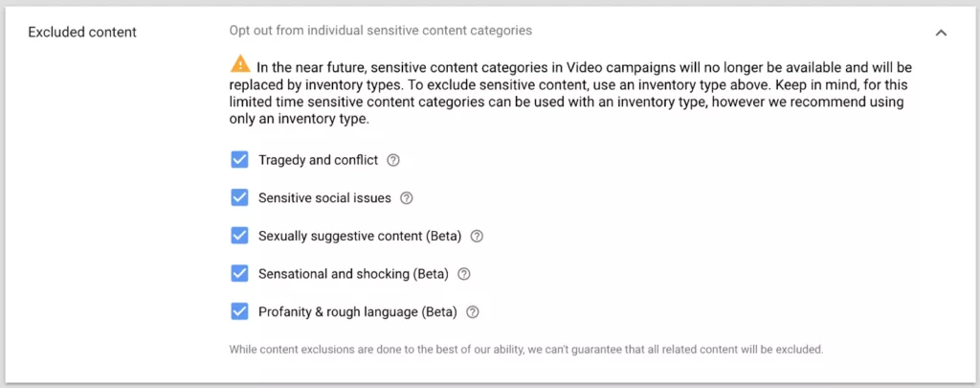Show help for Sensitive social issues
The height and width of the screenshot is (388, 980).
406,198
